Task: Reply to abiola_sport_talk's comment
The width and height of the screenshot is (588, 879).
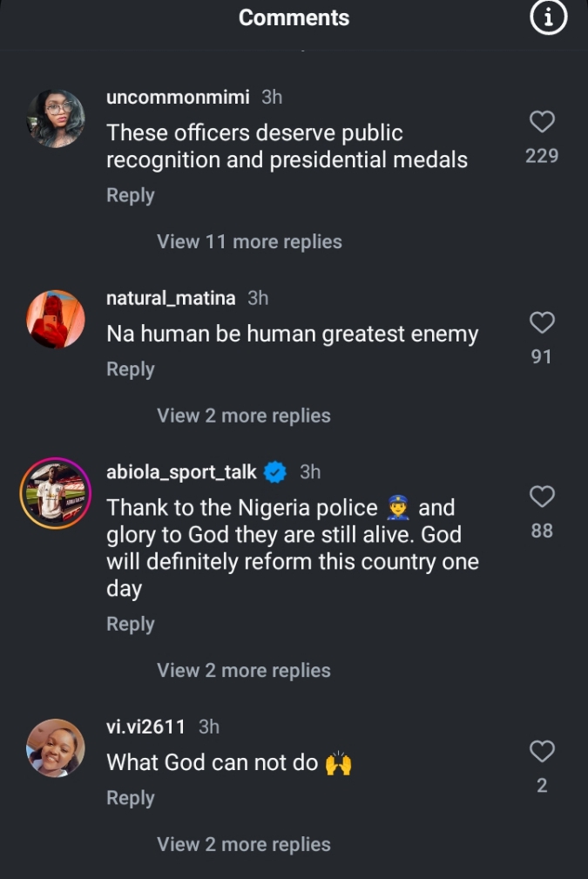Action: 131,624
